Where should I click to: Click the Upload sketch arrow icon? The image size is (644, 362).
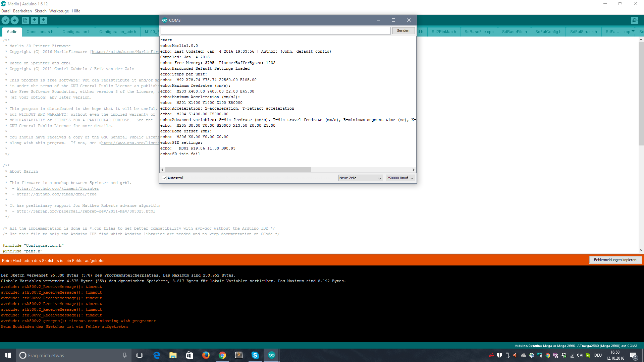14,20
